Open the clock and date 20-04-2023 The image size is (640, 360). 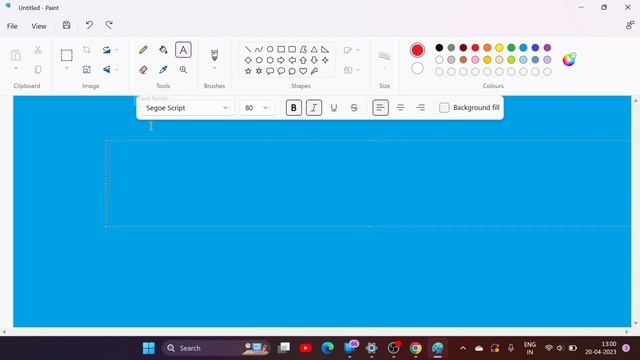tap(600, 348)
